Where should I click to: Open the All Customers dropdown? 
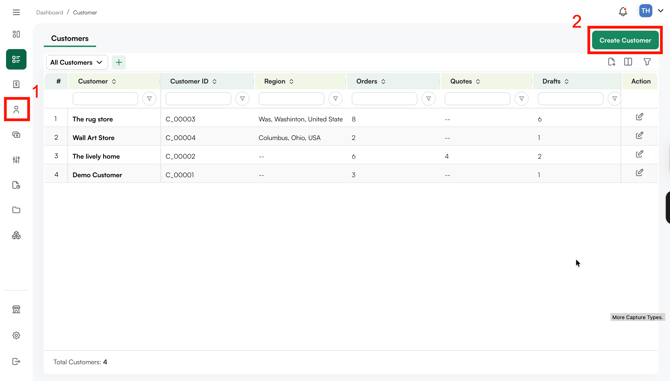click(x=77, y=62)
